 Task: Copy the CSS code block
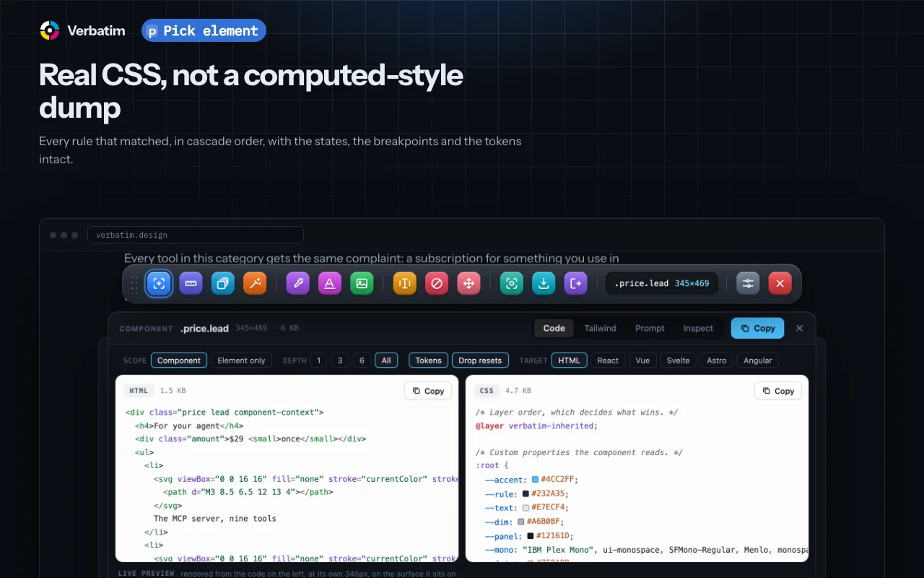point(778,391)
